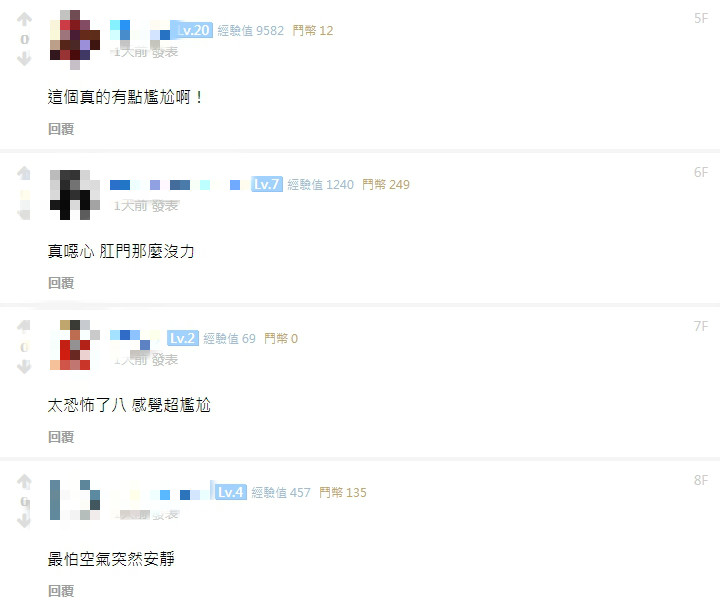
Task: Click 回覆 under the 5F comment
Action: (x=61, y=129)
